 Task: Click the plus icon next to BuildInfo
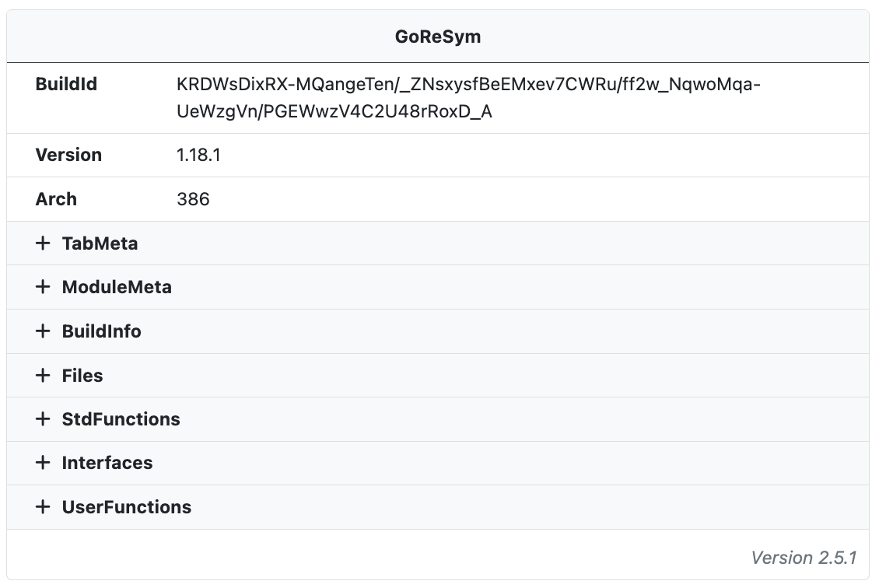pos(43,331)
